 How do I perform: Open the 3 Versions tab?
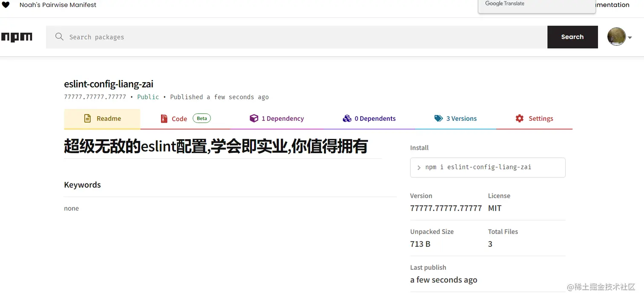point(456,119)
